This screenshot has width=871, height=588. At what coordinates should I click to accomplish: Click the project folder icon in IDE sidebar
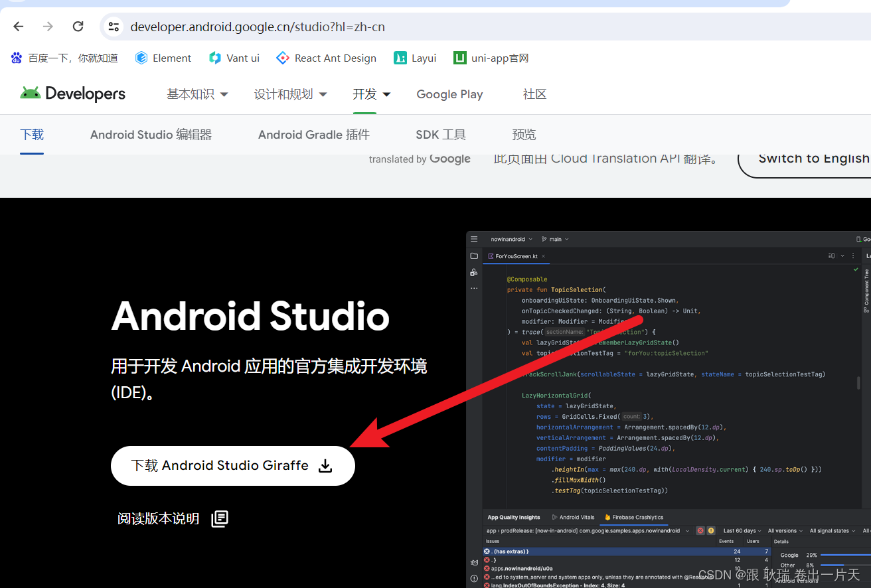coord(474,256)
